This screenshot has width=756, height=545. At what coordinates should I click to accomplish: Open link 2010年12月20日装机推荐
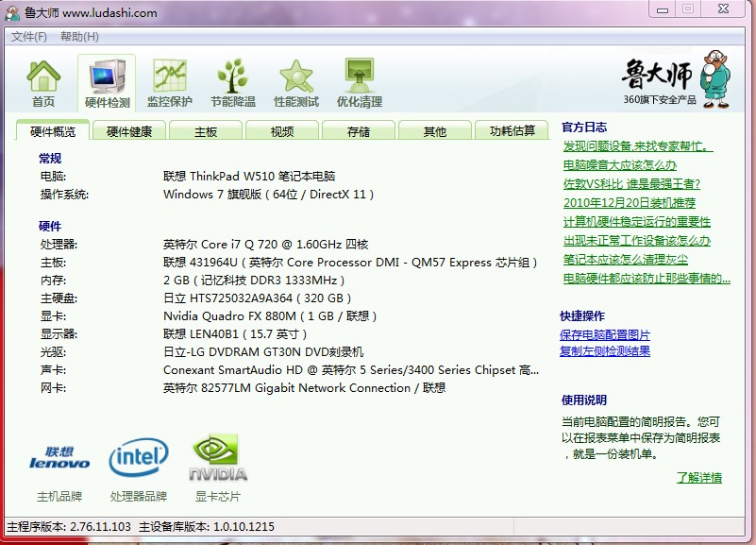630,202
